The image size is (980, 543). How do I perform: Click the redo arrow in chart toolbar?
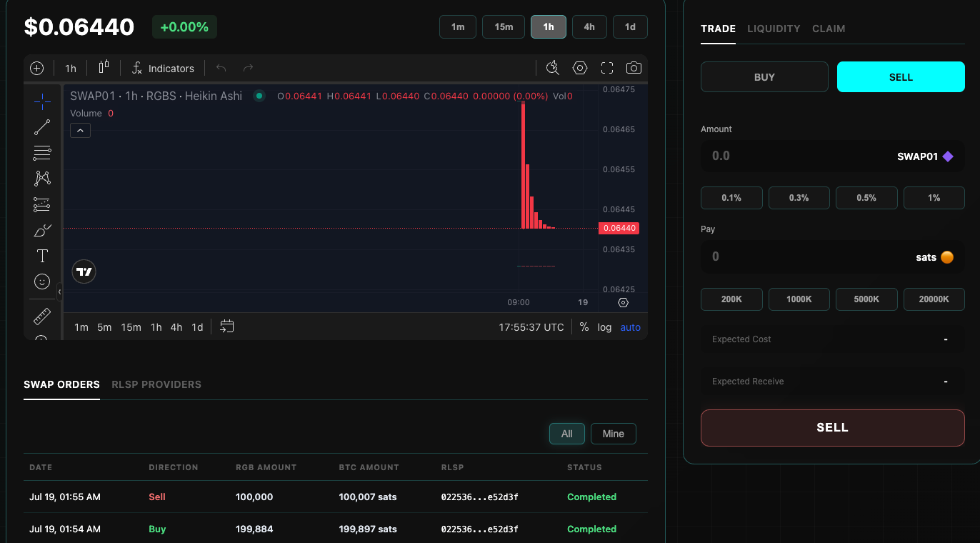248,69
